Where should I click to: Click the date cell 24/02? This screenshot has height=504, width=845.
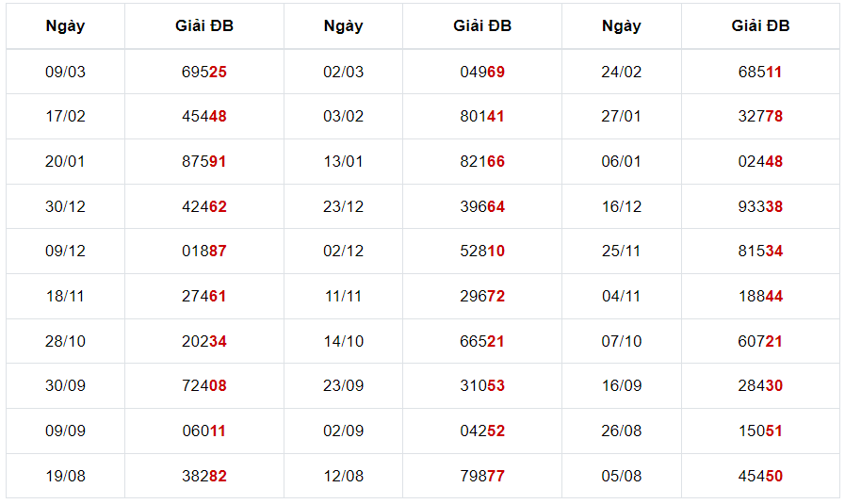(621, 72)
